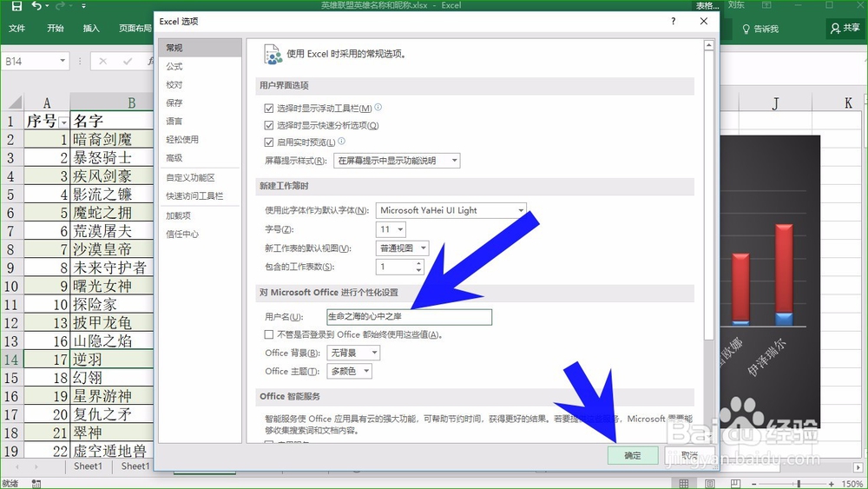Viewport: 868px width, 489px height.
Task: Open the 屏幕提示样式 dropdown
Action: tap(397, 161)
